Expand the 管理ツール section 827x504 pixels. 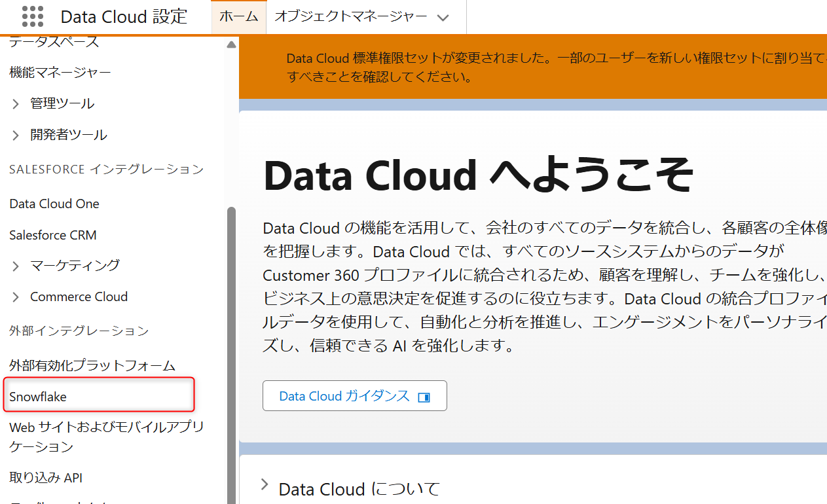coord(16,103)
